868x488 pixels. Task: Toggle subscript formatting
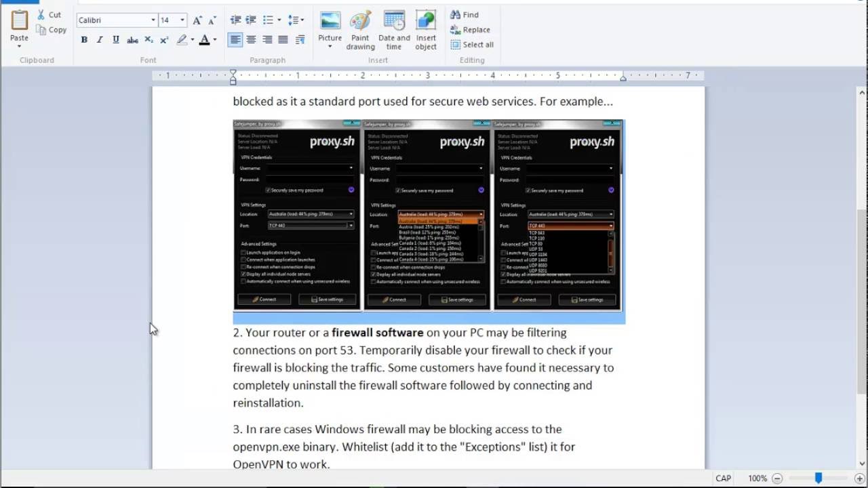(x=149, y=40)
